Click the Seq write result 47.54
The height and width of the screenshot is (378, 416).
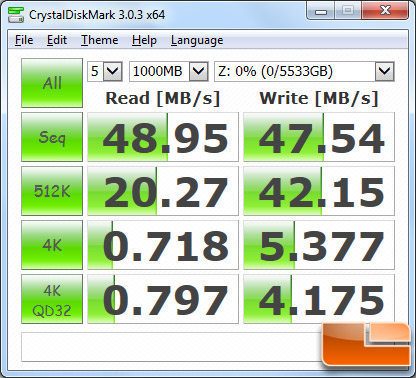click(x=319, y=137)
